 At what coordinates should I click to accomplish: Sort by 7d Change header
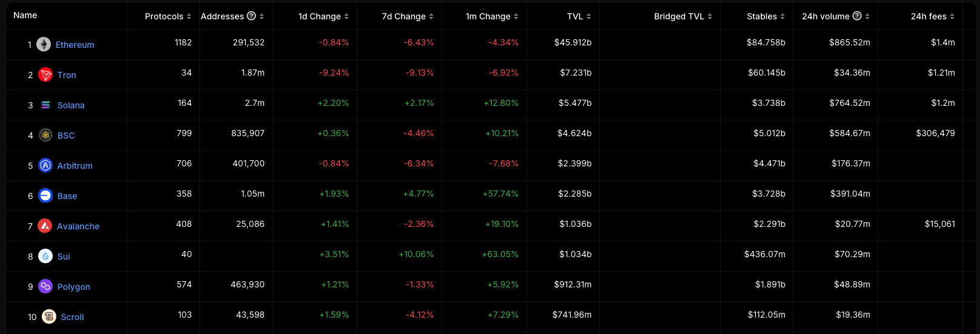point(408,16)
